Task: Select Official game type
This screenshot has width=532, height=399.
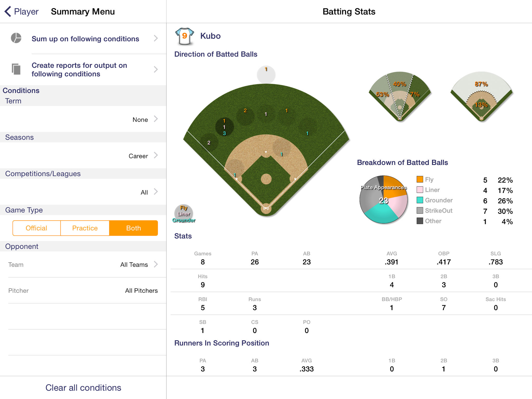Action: pyautogui.click(x=36, y=228)
